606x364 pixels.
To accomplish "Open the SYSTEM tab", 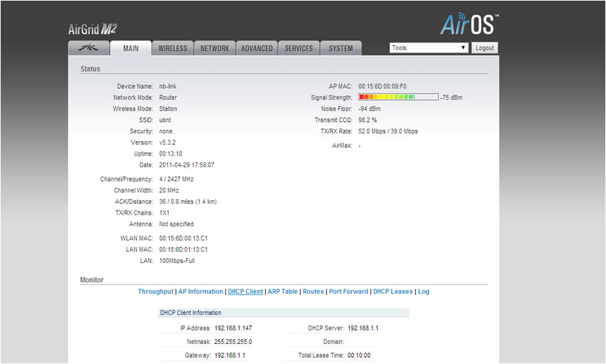I will point(341,48).
